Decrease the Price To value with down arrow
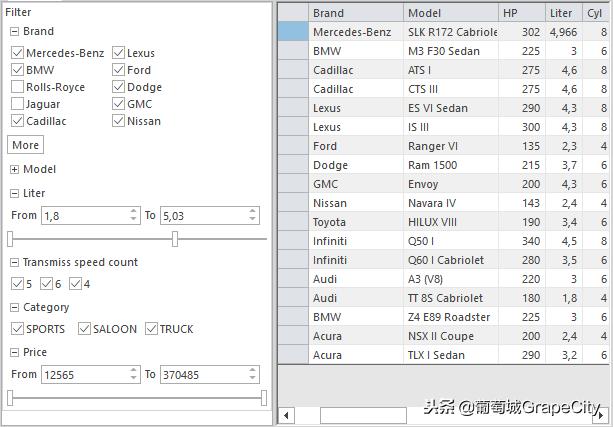This screenshot has height=427, width=613. [x=253, y=379]
